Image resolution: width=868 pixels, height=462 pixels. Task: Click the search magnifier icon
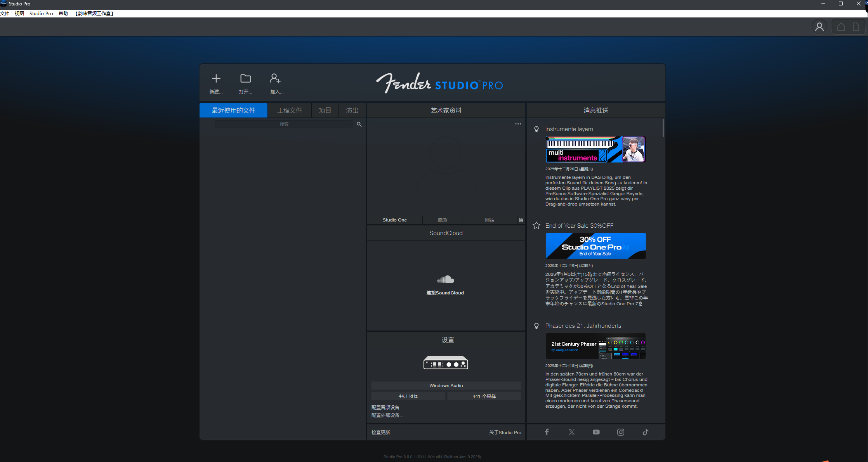(359, 124)
